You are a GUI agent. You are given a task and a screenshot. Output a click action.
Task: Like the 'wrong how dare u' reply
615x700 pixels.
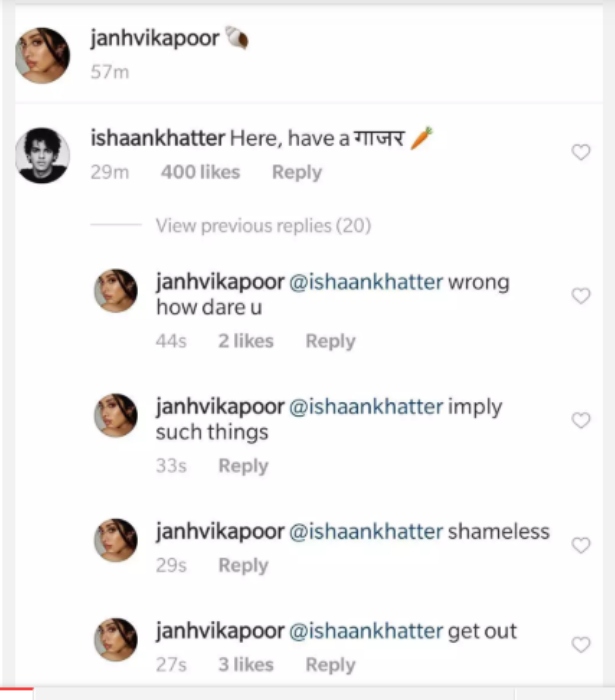pos(580,296)
